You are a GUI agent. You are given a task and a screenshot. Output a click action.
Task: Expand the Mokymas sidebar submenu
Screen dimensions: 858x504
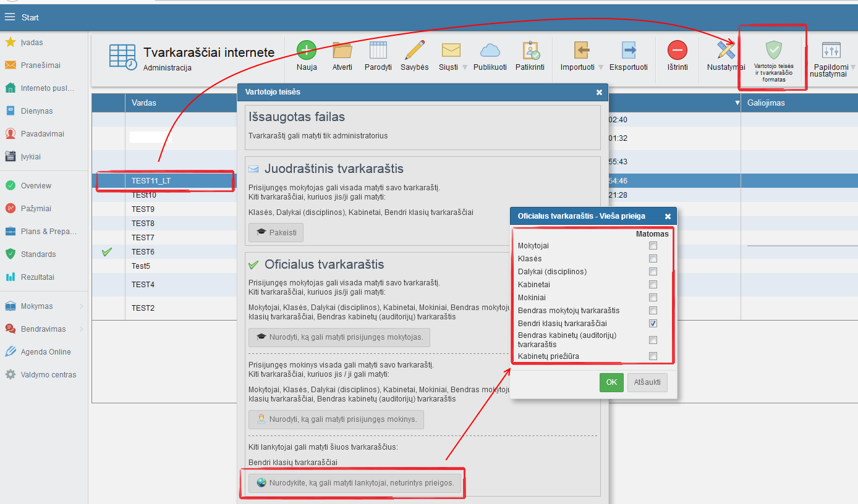pyautogui.click(x=81, y=306)
